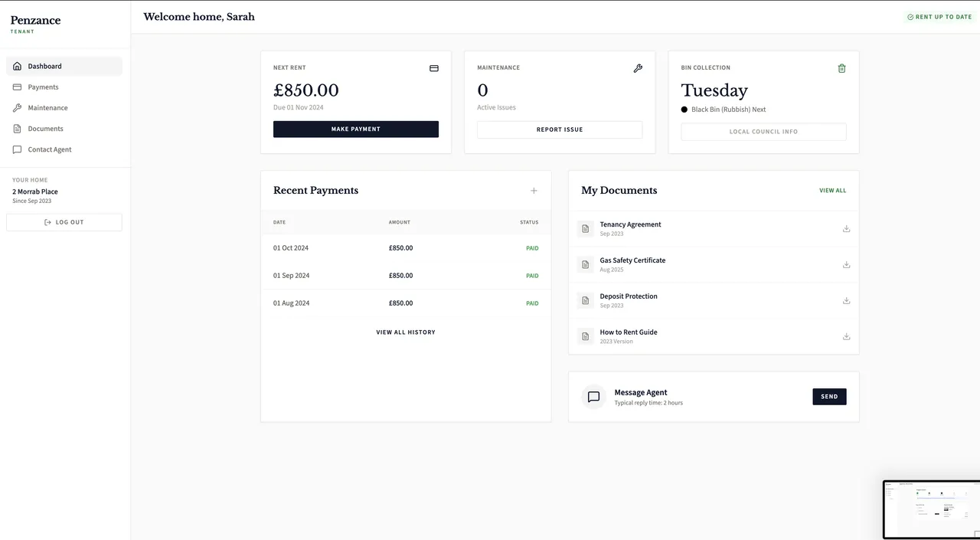Download the Deposit Protection document
980x540 pixels.
click(846, 300)
